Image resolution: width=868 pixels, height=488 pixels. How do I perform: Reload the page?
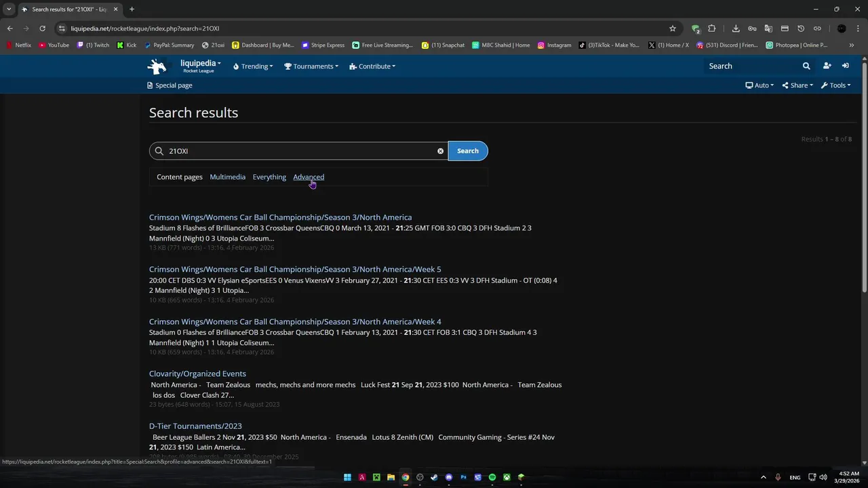click(x=42, y=28)
